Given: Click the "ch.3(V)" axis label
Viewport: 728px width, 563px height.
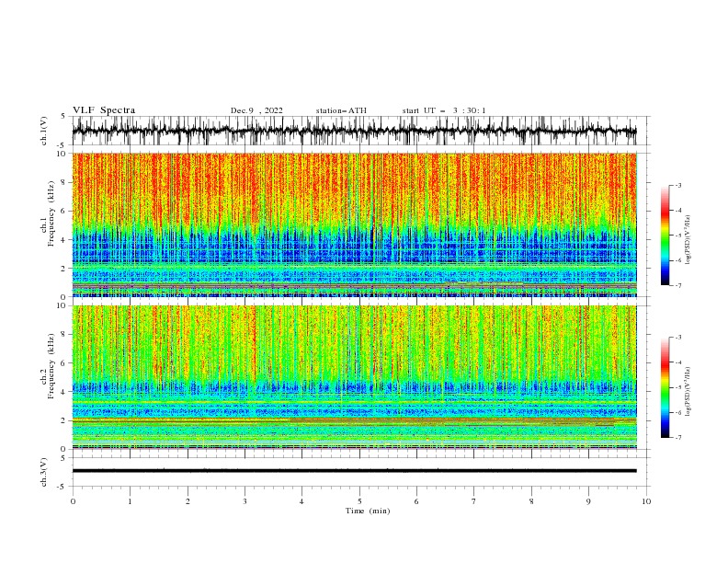Looking at the screenshot, I should [x=44, y=472].
